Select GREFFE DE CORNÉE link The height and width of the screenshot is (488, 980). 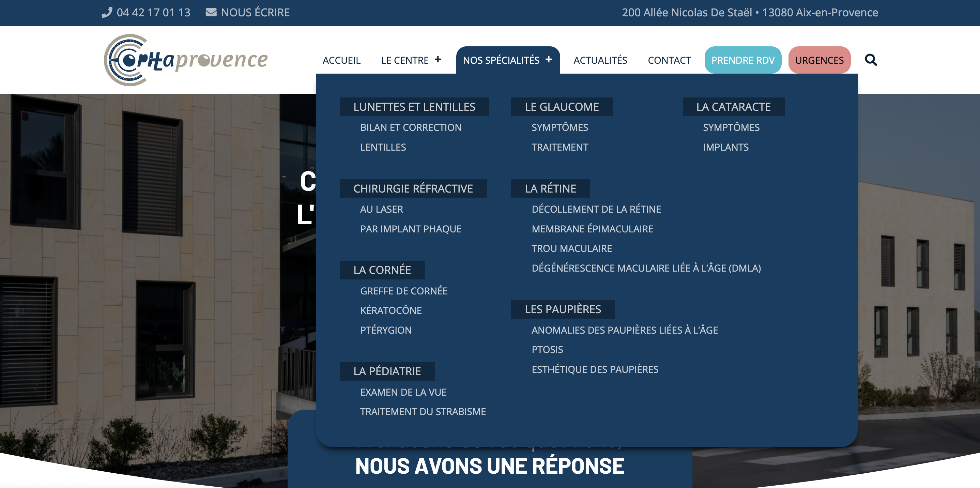point(404,291)
